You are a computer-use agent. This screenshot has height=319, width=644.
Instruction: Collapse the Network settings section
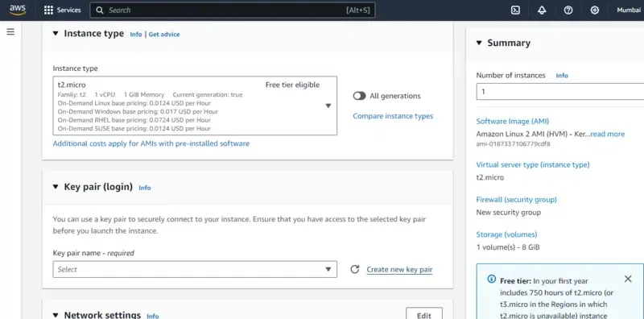point(56,315)
